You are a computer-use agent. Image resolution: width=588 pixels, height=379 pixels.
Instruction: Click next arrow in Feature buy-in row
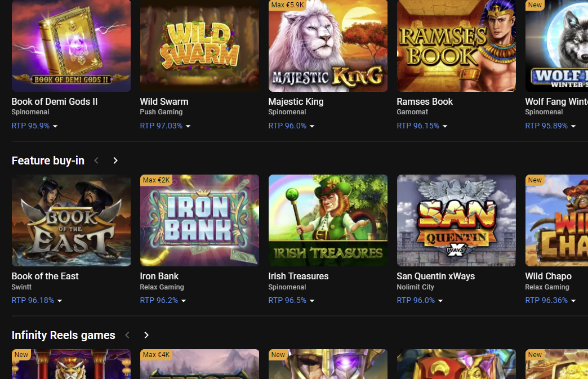tap(115, 160)
